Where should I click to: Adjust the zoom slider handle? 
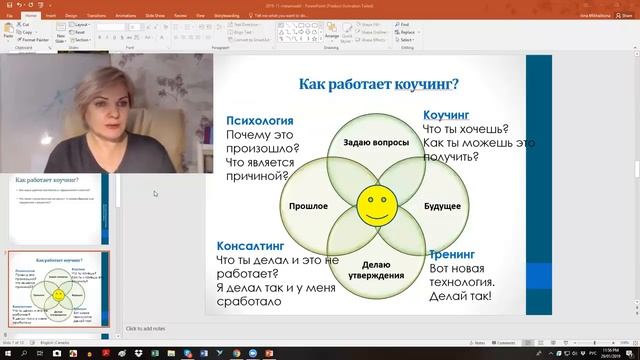click(x=595, y=343)
